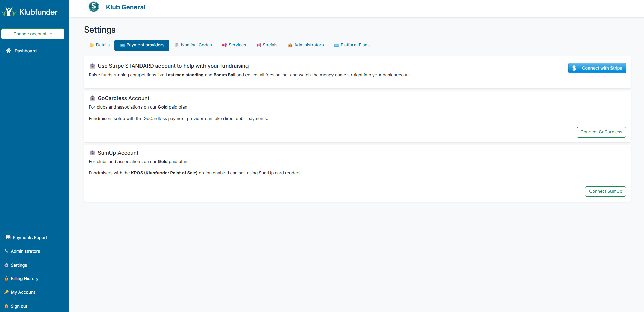This screenshot has height=312, width=644.
Task: Click the Connect GoCardless button
Action: coord(601,132)
